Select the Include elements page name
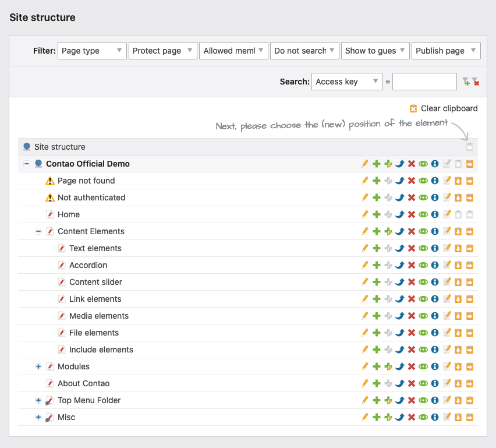The height and width of the screenshot is (448, 496). click(x=101, y=350)
